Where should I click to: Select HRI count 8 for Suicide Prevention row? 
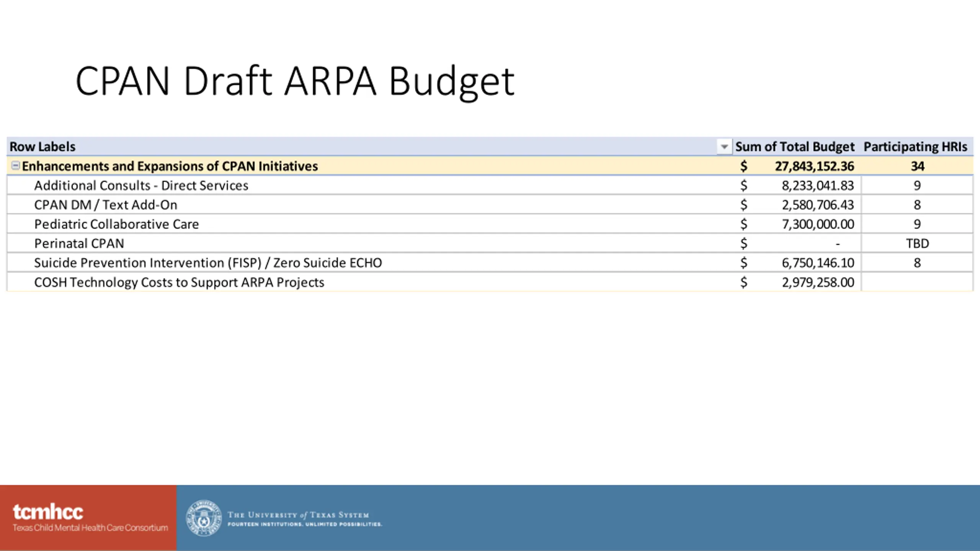(x=917, y=263)
